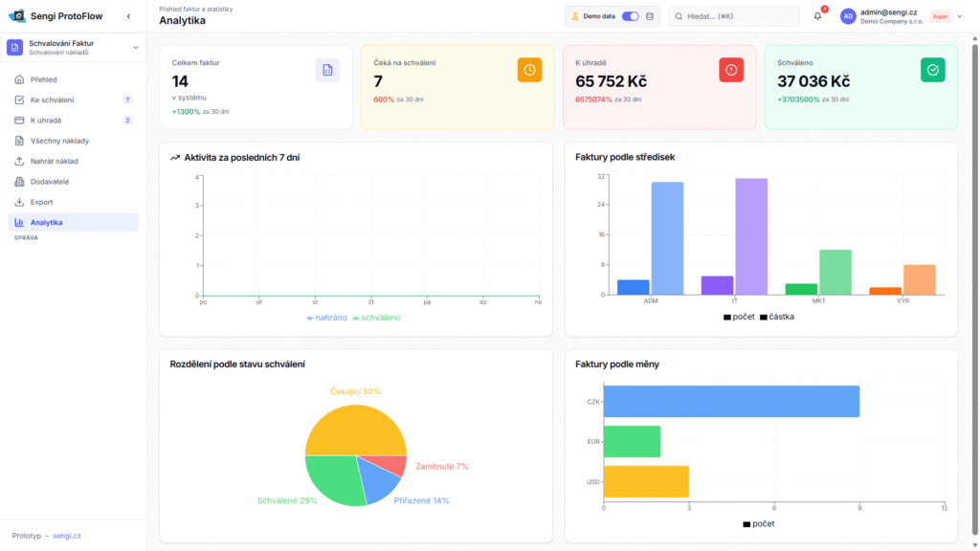Click the green checkmark icon on Schváleno card
This screenshot has height=551, width=980.
tap(932, 69)
